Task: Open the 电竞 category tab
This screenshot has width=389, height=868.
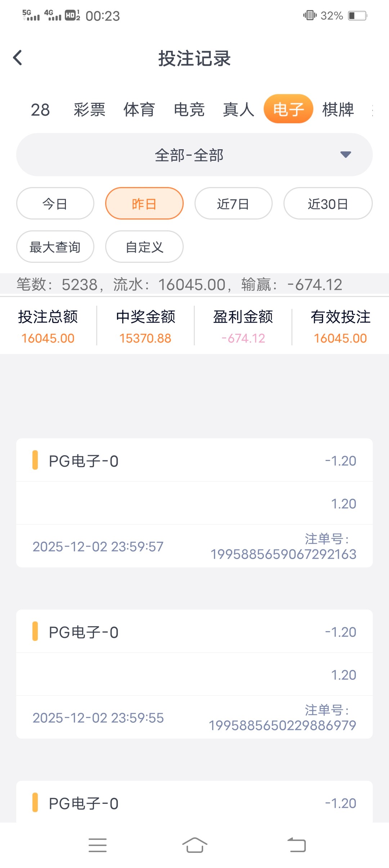Action: pyautogui.click(x=189, y=109)
